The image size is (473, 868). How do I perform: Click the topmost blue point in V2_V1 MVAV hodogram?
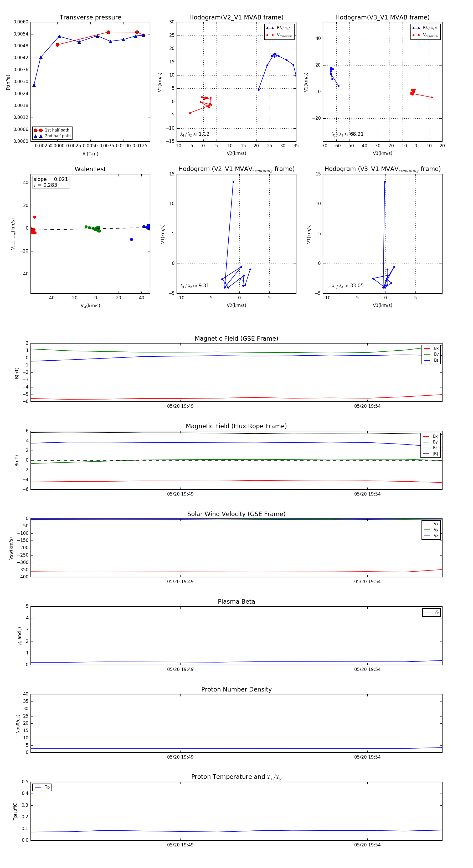coord(233,182)
